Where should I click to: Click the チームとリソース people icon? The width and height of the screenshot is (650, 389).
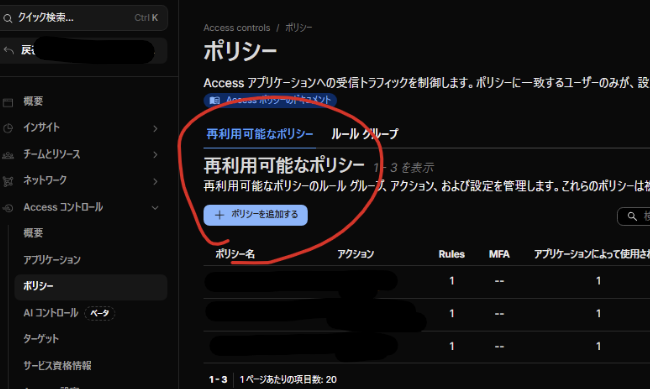8,155
